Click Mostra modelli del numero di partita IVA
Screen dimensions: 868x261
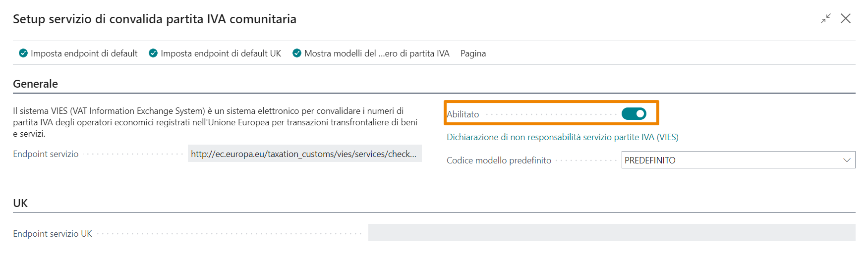click(377, 53)
